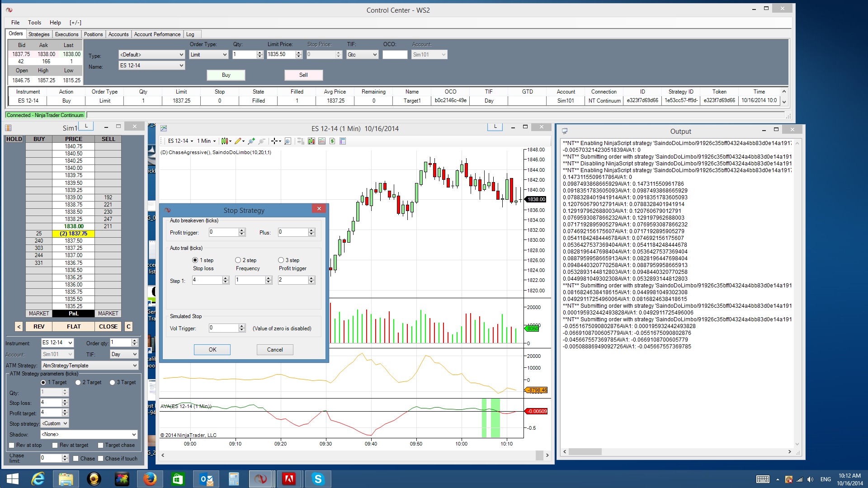This screenshot has height=488, width=868.
Task: Select the 2 step auto trail option
Action: [238, 260]
